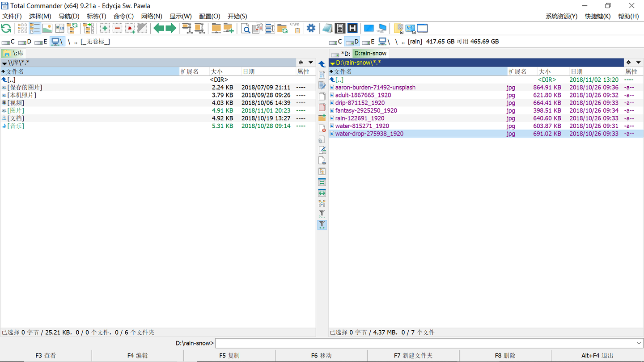Switch to thumbnail picture view icon

[47, 29]
